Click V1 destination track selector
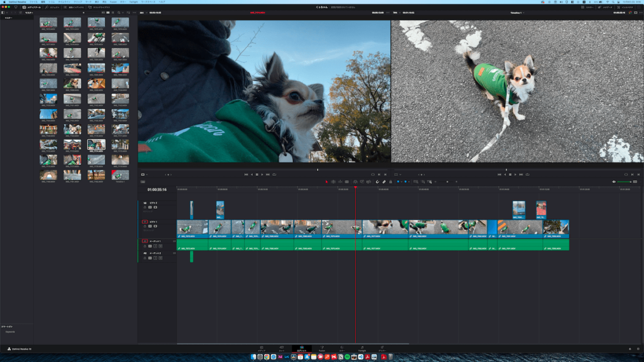Image resolution: width=644 pixels, height=362 pixels. (145, 222)
